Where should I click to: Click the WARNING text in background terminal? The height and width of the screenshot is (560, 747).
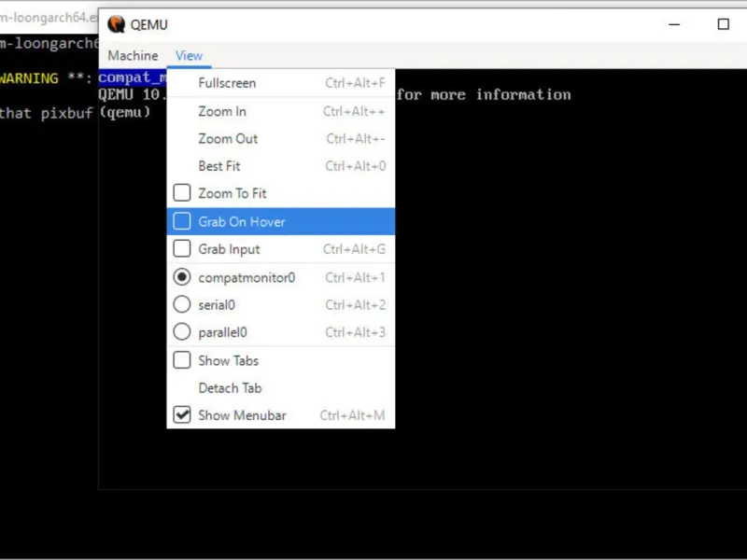(x=29, y=78)
